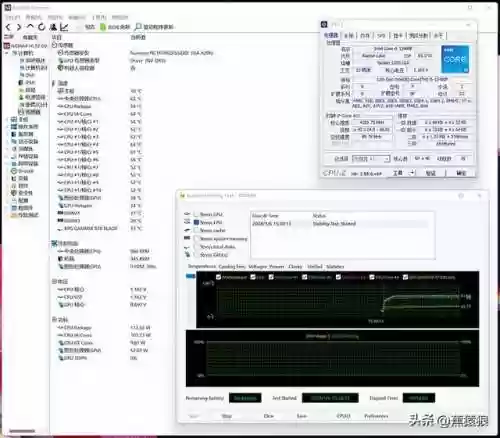The image size is (500, 438).
Task: Open the Statistics tab in Stability Test
Action: point(335,266)
